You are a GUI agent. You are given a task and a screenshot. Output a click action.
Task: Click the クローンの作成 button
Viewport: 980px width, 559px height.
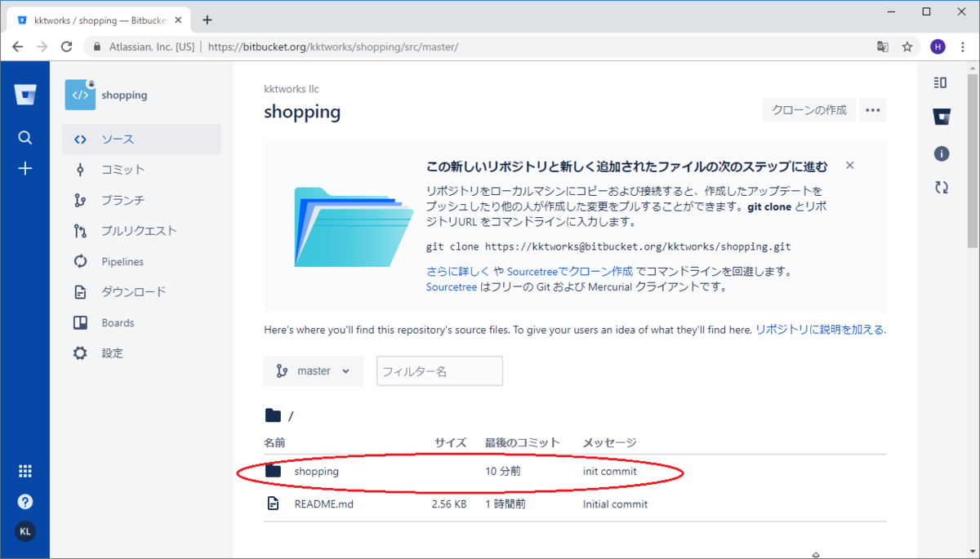coord(808,109)
